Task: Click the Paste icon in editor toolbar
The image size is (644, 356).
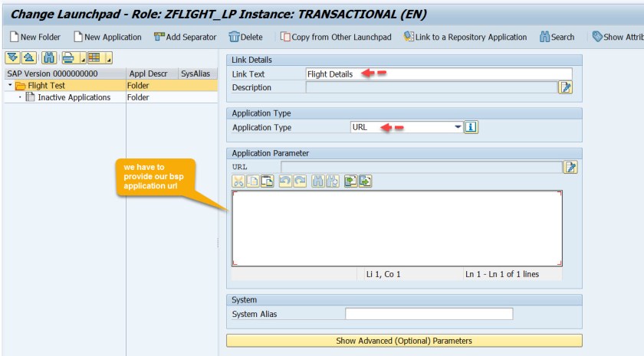Action: tap(268, 181)
